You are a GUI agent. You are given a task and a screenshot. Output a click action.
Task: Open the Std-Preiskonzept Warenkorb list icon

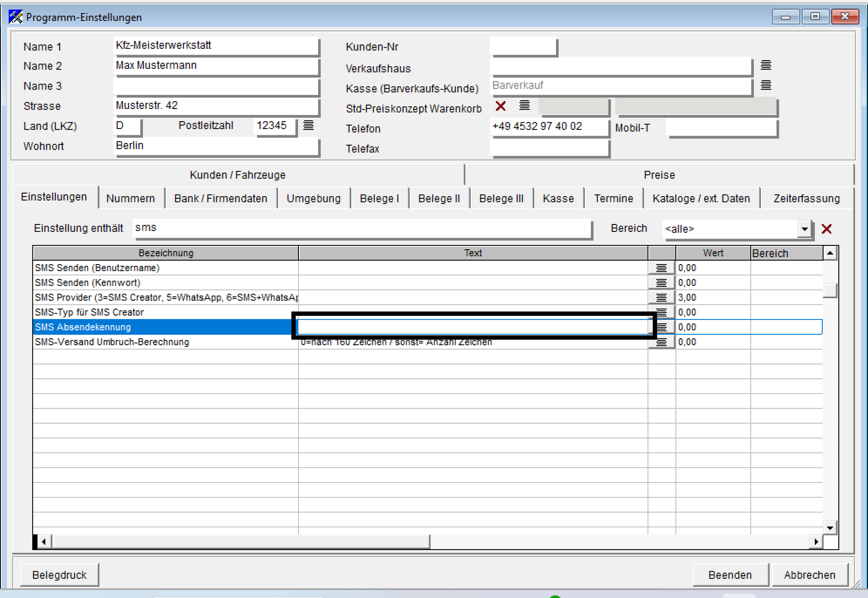click(524, 106)
